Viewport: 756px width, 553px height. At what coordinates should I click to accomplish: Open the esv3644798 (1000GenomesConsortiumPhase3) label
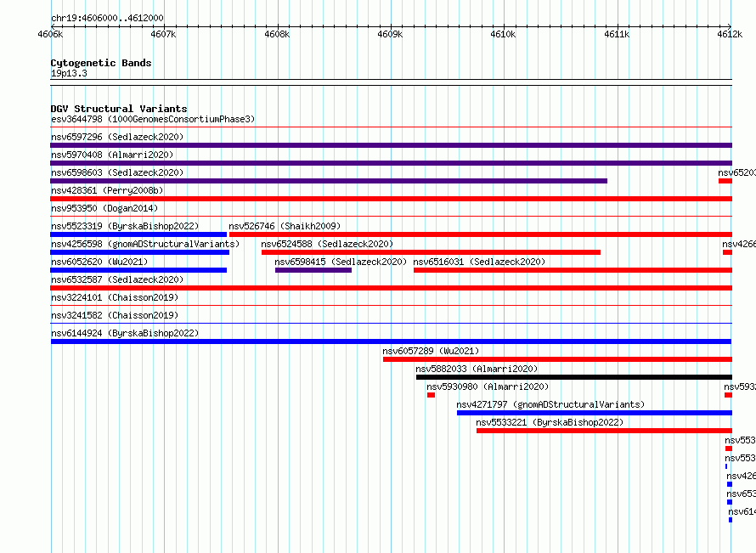(153, 119)
